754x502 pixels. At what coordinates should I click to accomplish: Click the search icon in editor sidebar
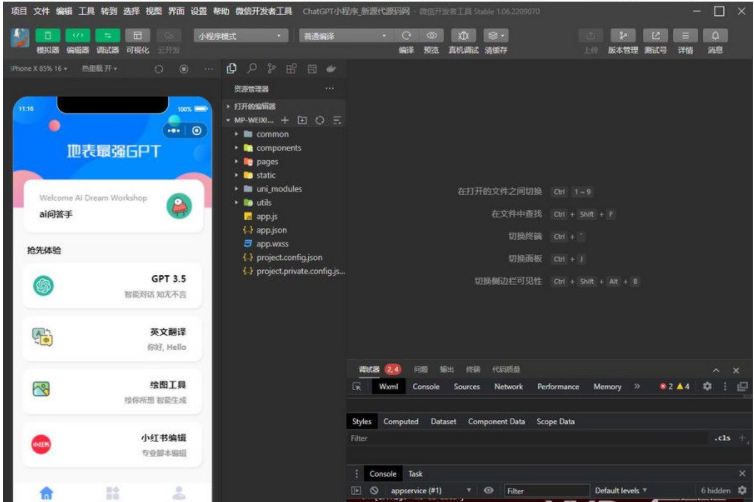point(251,68)
